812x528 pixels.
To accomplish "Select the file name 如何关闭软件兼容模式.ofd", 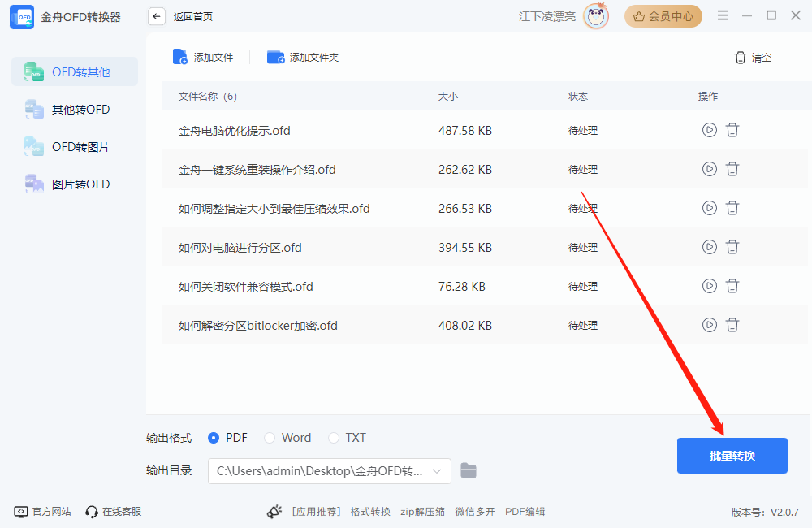I will click(245, 287).
